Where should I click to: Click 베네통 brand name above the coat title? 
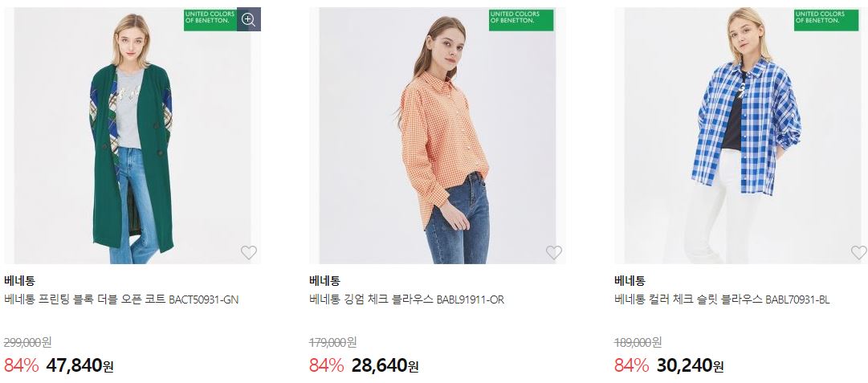[19, 280]
